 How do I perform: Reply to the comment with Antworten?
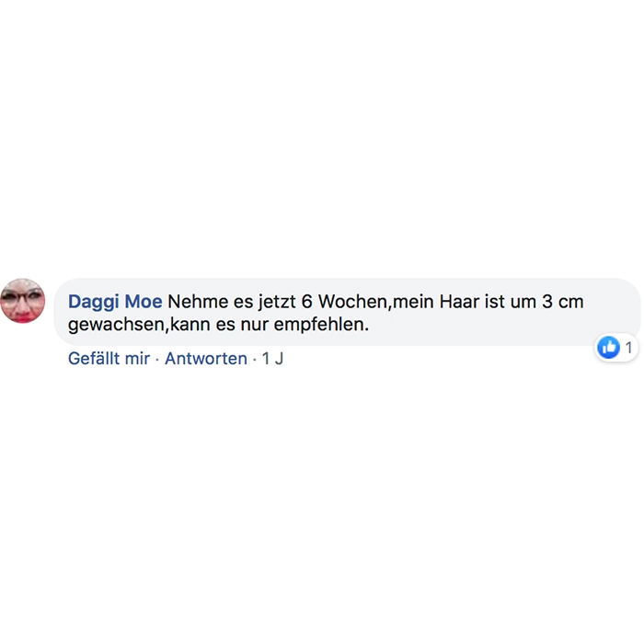tap(206, 359)
